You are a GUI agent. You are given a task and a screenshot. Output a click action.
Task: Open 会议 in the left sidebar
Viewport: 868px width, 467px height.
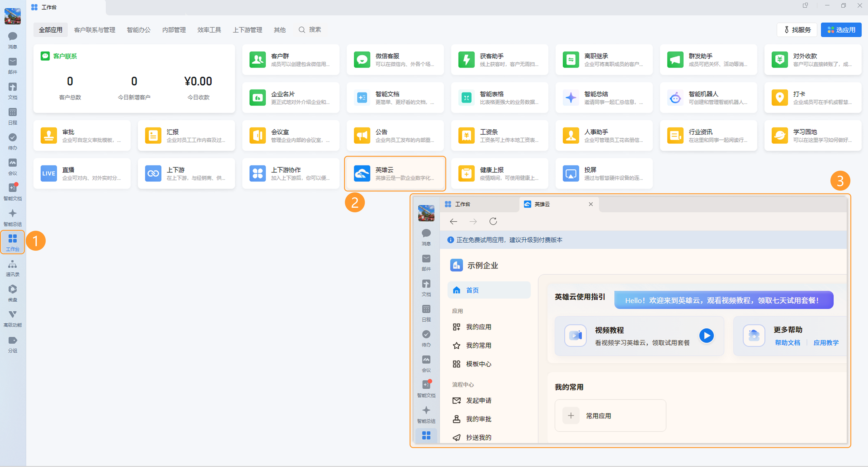(12, 166)
